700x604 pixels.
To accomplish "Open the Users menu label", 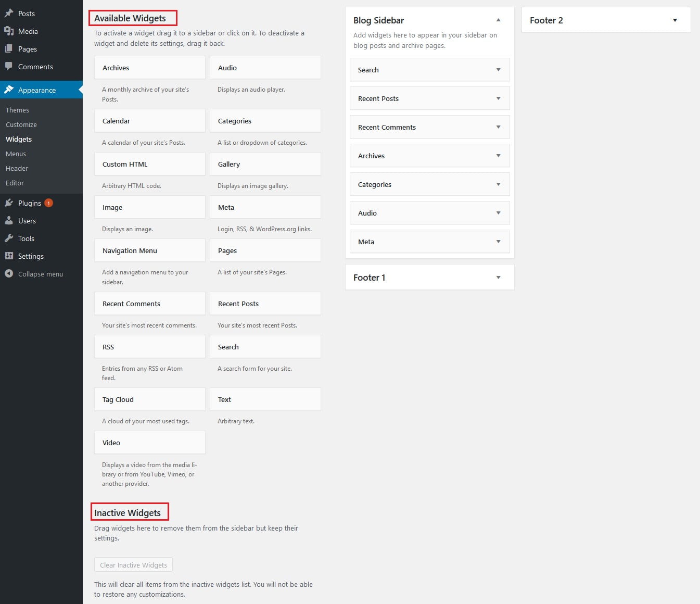I will click(27, 221).
